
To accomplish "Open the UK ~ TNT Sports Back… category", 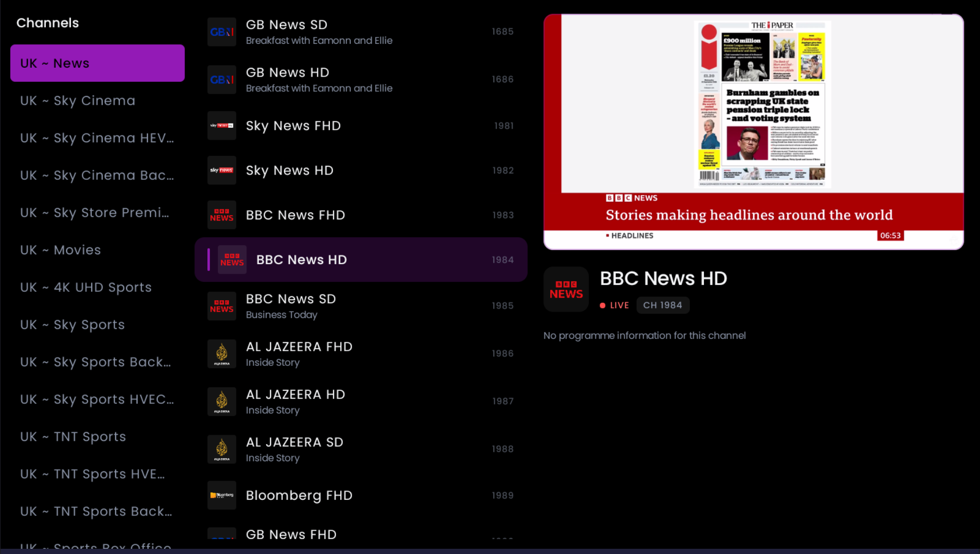I will coord(97,512).
